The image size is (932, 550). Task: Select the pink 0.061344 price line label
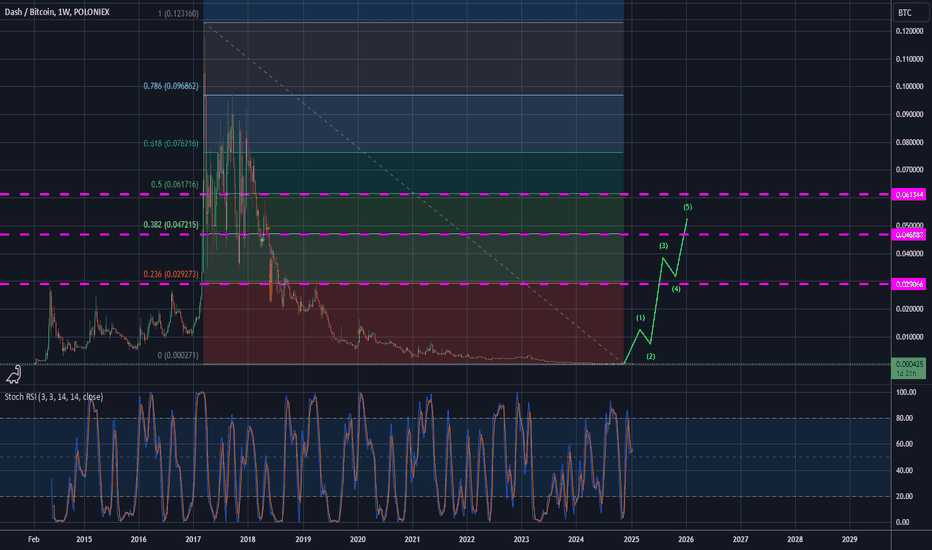pyautogui.click(x=909, y=195)
